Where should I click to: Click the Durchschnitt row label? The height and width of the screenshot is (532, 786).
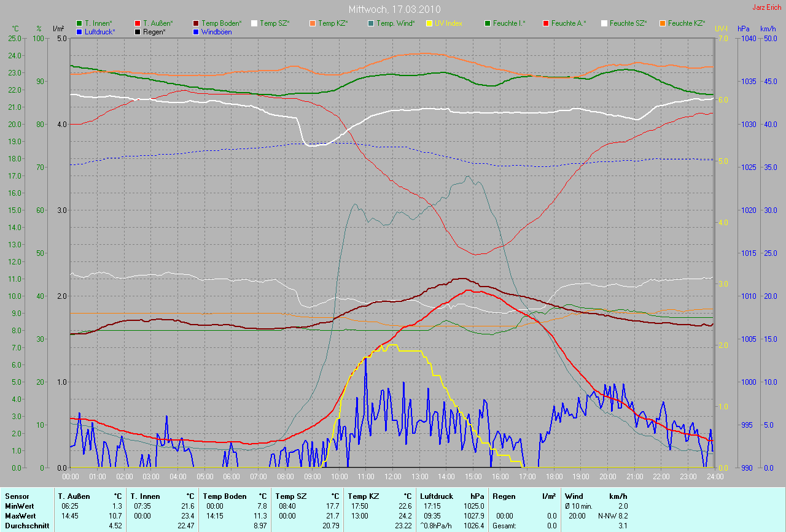pyautogui.click(x=26, y=526)
